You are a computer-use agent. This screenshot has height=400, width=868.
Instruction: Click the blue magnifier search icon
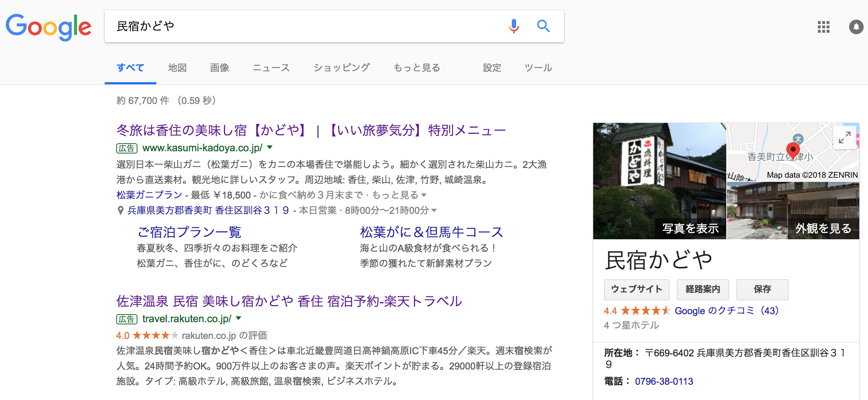[543, 26]
